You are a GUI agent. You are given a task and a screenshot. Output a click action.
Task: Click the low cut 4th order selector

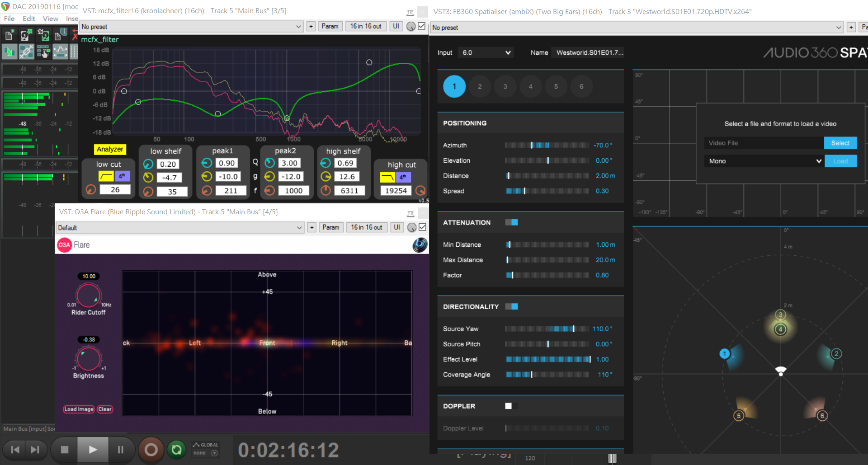point(122,176)
